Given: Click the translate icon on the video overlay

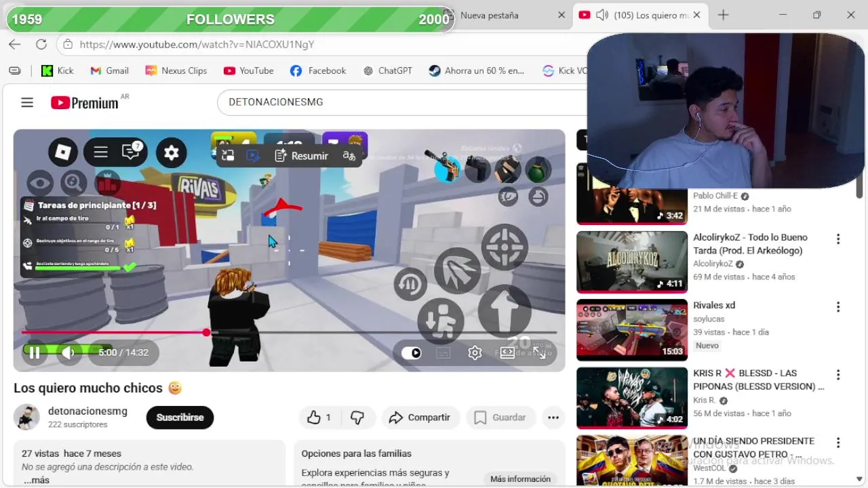Looking at the screenshot, I should click(x=349, y=156).
